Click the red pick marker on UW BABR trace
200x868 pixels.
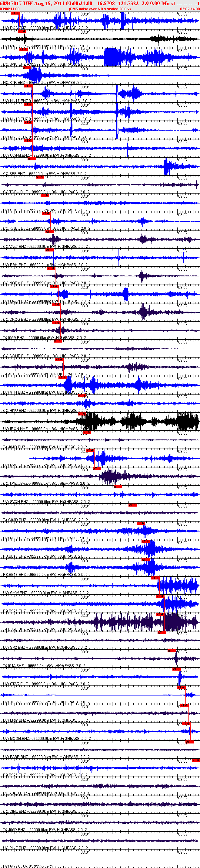pos(190,742)
